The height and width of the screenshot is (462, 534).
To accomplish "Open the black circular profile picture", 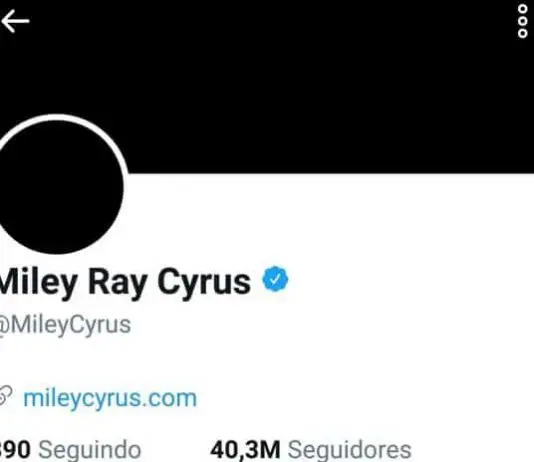I will pyautogui.click(x=58, y=187).
